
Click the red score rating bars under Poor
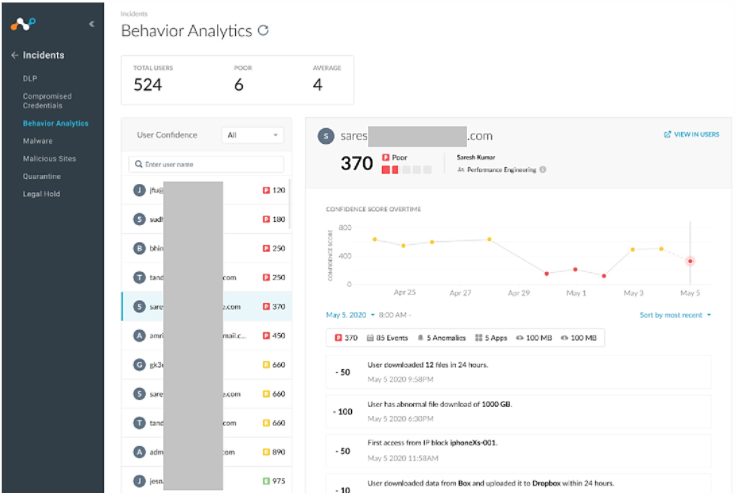(x=406, y=170)
